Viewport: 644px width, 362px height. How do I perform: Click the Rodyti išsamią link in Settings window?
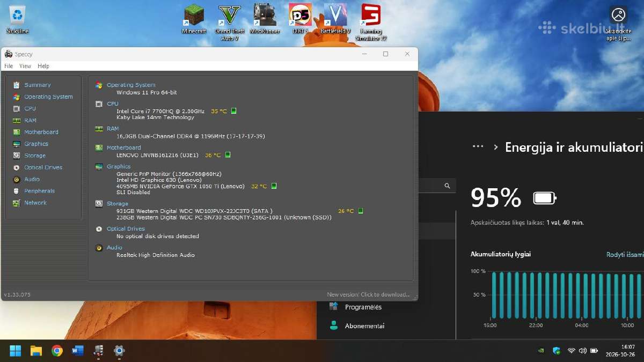point(625,255)
